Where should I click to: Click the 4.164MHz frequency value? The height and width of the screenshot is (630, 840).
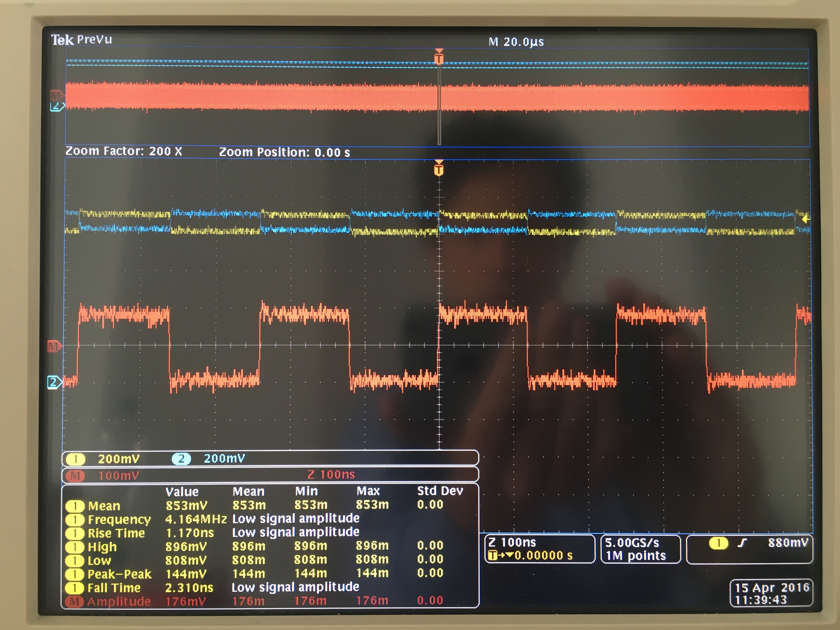tap(196, 519)
